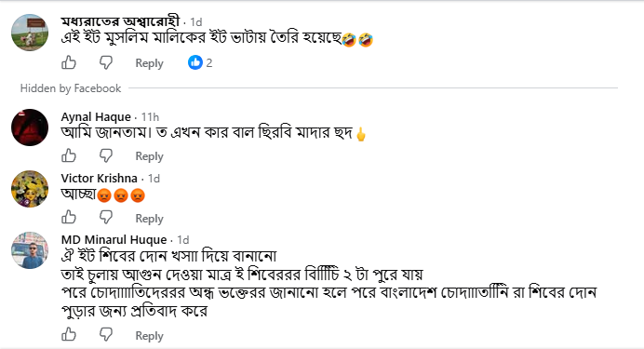Open reactions count showing 2 likes
The image size is (644, 349).
tap(200, 63)
